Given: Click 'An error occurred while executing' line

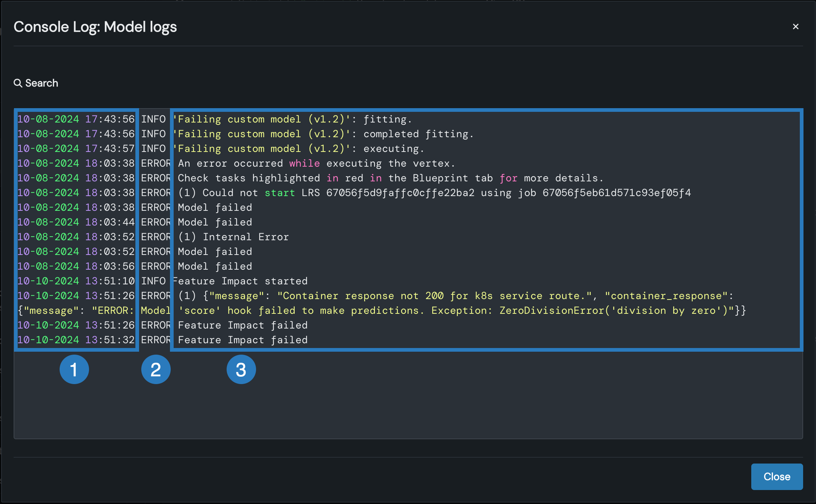Looking at the screenshot, I should coord(316,163).
